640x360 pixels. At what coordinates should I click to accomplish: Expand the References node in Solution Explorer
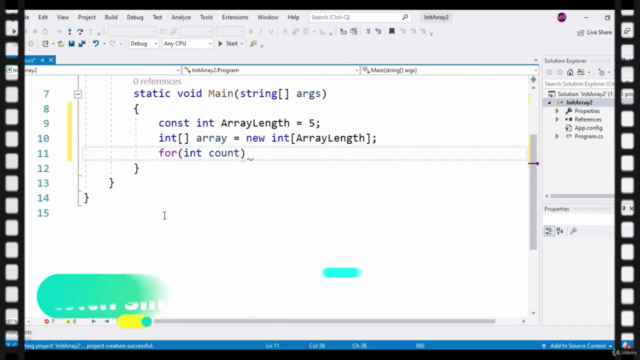pos(557,120)
